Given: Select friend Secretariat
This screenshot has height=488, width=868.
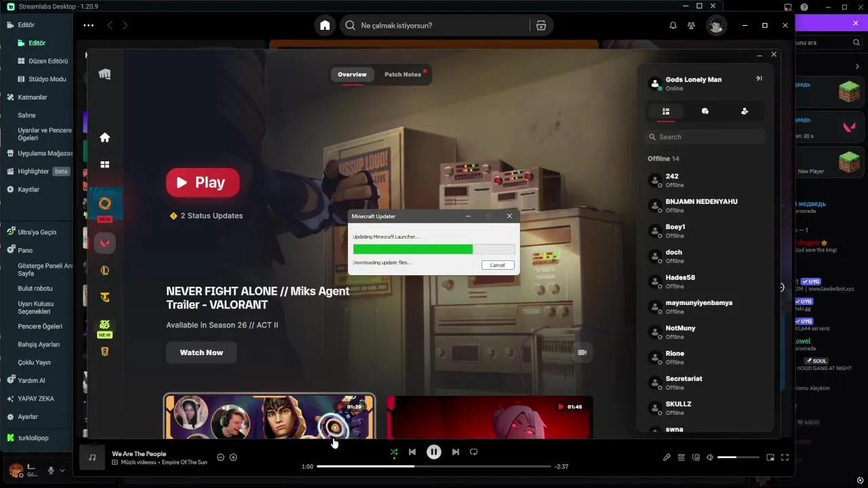Looking at the screenshot, I should (705, 382).
